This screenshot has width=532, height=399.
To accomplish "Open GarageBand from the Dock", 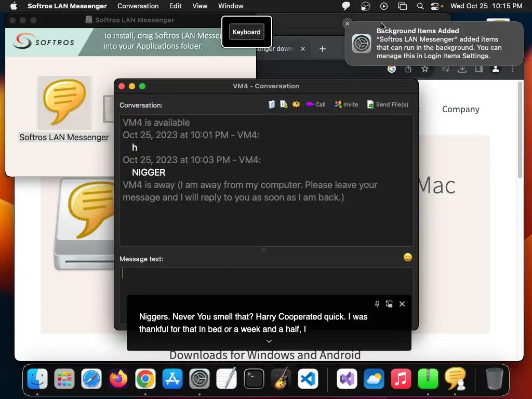I will [281, 379].
